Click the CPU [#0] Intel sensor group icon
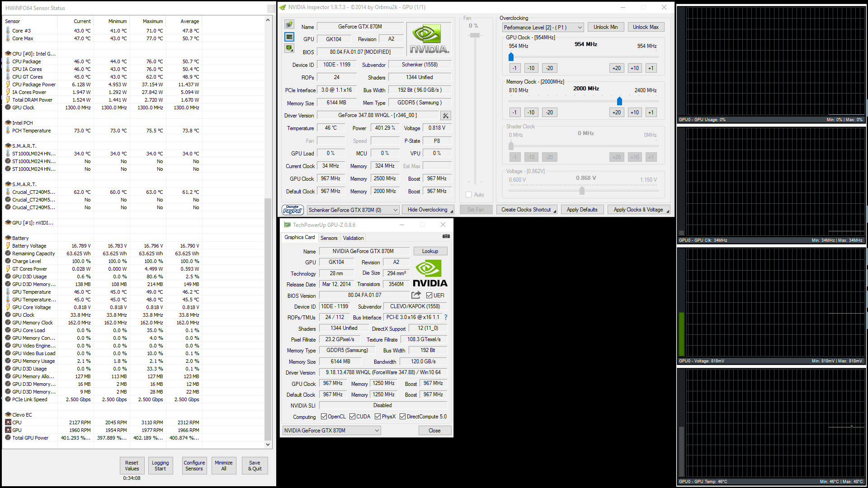Viewport: 868px width, 488px height. click(8, 54)
